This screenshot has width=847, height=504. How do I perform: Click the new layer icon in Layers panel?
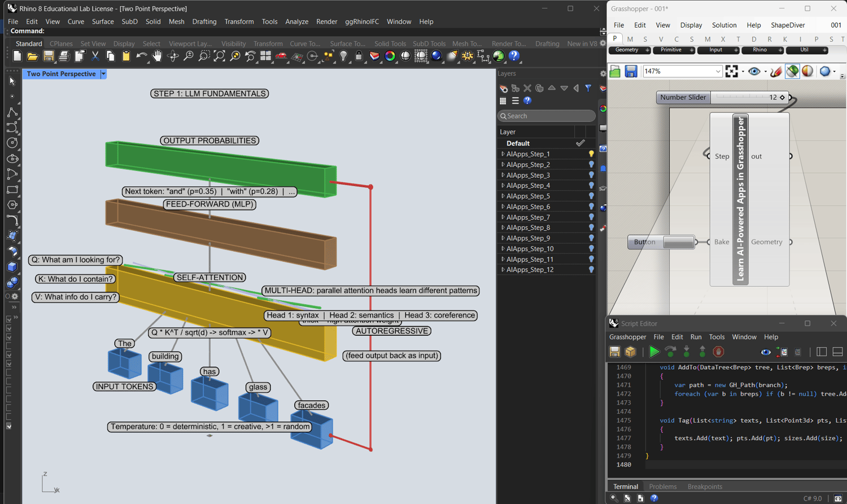[503, 89]
